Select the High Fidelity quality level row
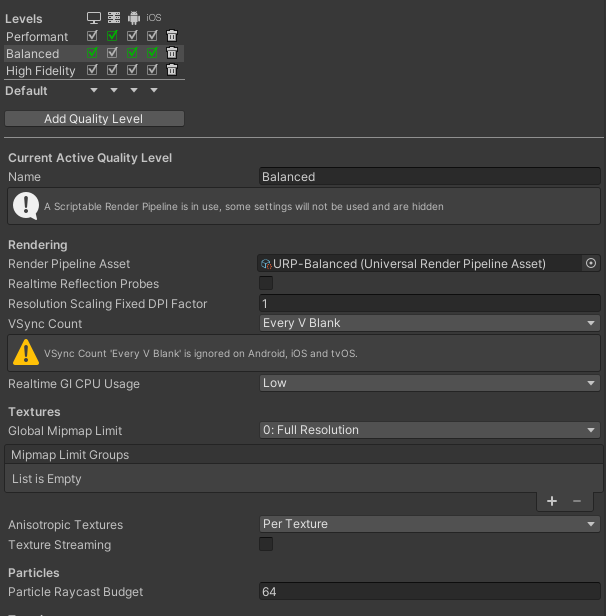 (40, 70)
